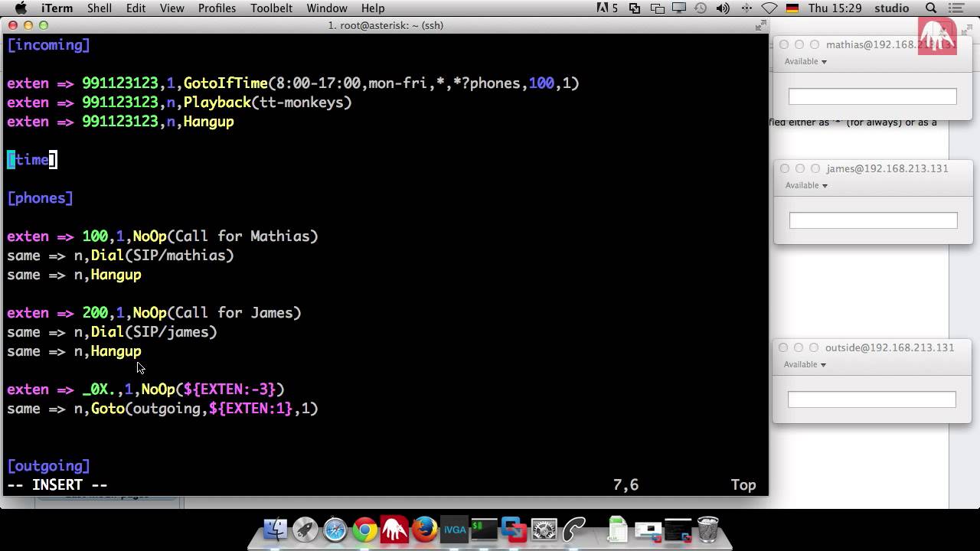
Task: Open the Trash in the Dock
Action: [708, 530]
